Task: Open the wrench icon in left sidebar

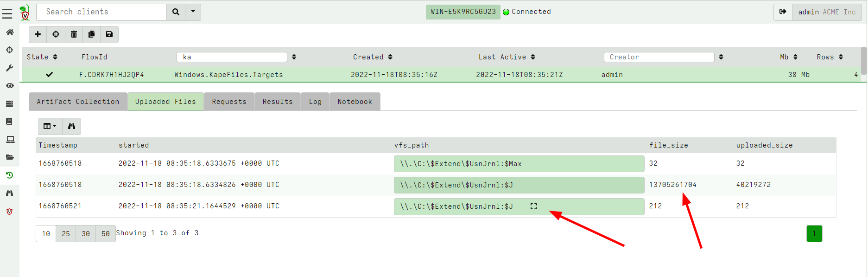Action: coord(9,68)
